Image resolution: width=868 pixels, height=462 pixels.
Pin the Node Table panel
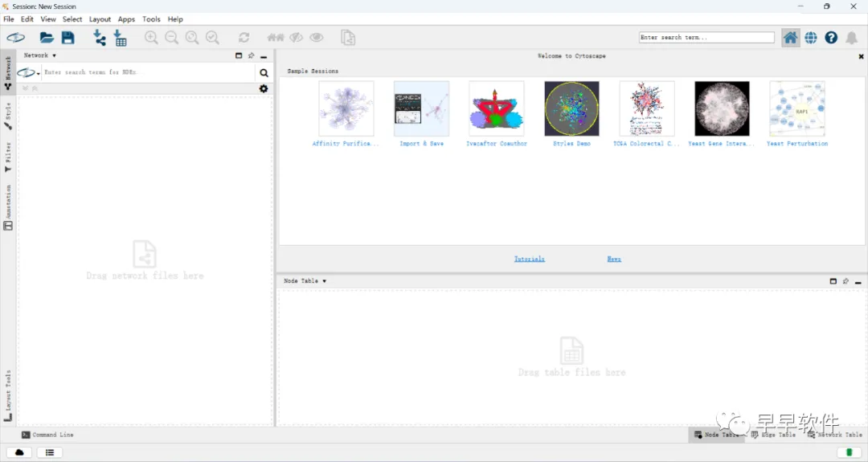[x=845, y=281]
